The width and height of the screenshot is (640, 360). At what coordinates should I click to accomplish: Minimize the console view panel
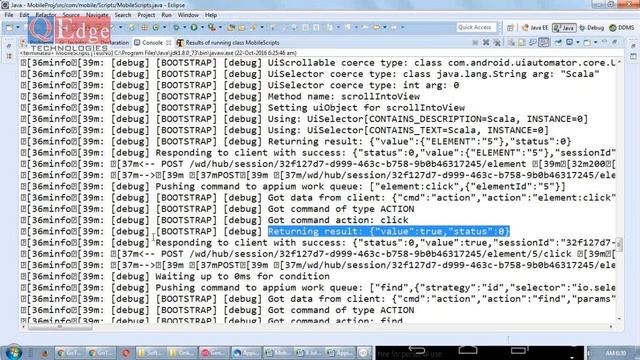[x=605, y=42]
